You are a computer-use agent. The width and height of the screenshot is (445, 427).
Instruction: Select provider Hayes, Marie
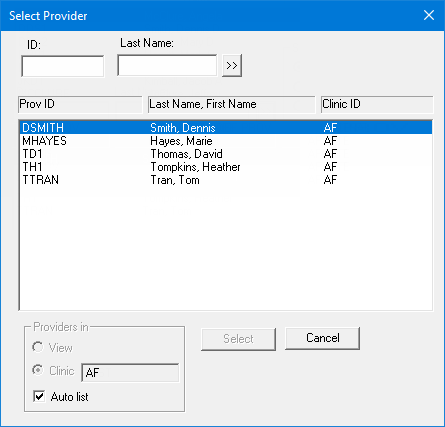pos(226,141)
